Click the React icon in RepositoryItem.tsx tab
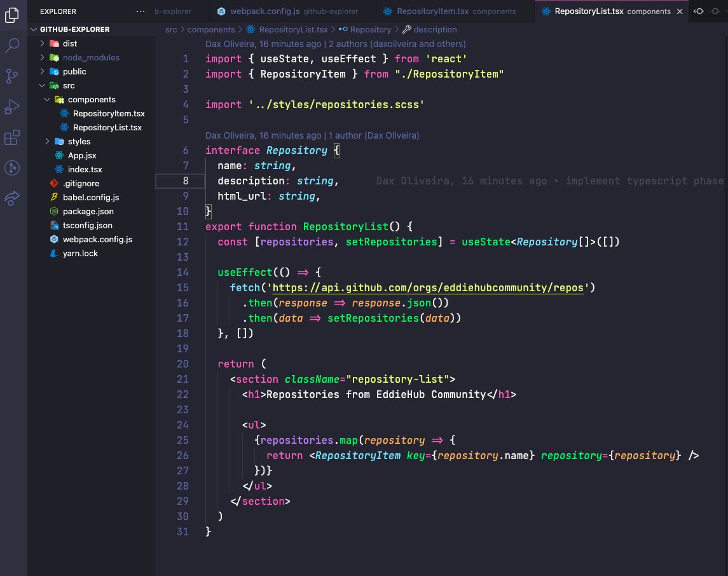 [388, 11]
